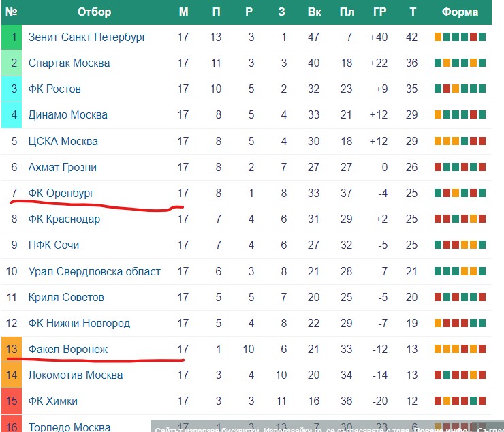Click the orange rank 13 position badge
The width and height of the screenshot is (504, 432).
coord(12,349)
